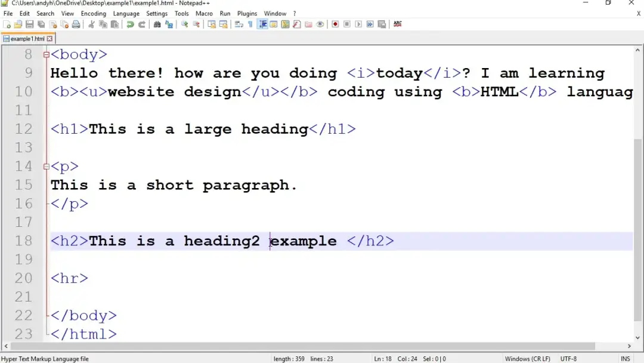The height and width of the screenshot is (363, 644).
Task: Open the Encoding menu
Action: [x=93, y=13]
